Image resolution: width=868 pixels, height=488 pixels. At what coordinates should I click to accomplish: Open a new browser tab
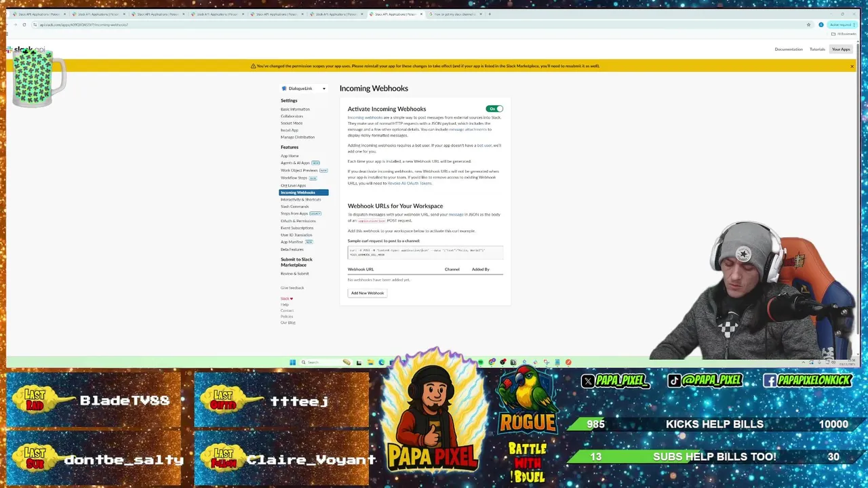click(490, 14)
